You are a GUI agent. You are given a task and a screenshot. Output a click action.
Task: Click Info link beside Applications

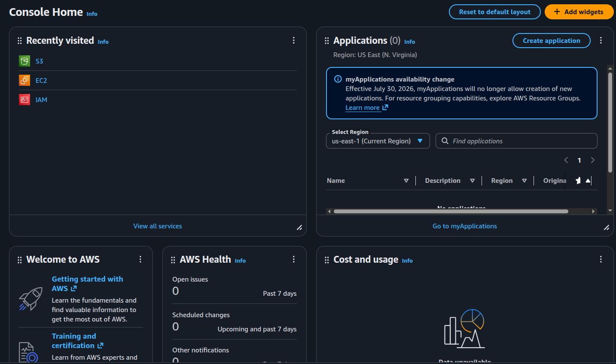[410, 42]
